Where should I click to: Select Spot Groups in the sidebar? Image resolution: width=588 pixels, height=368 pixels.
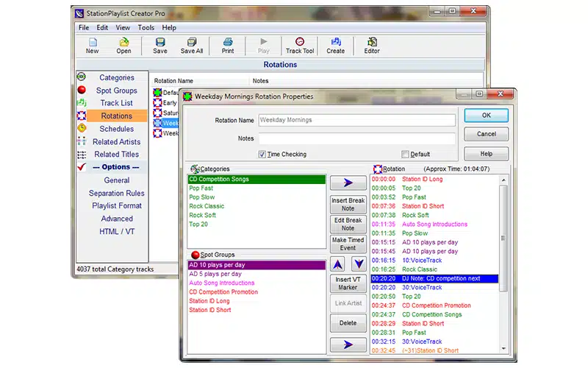[x=117, y=91]
